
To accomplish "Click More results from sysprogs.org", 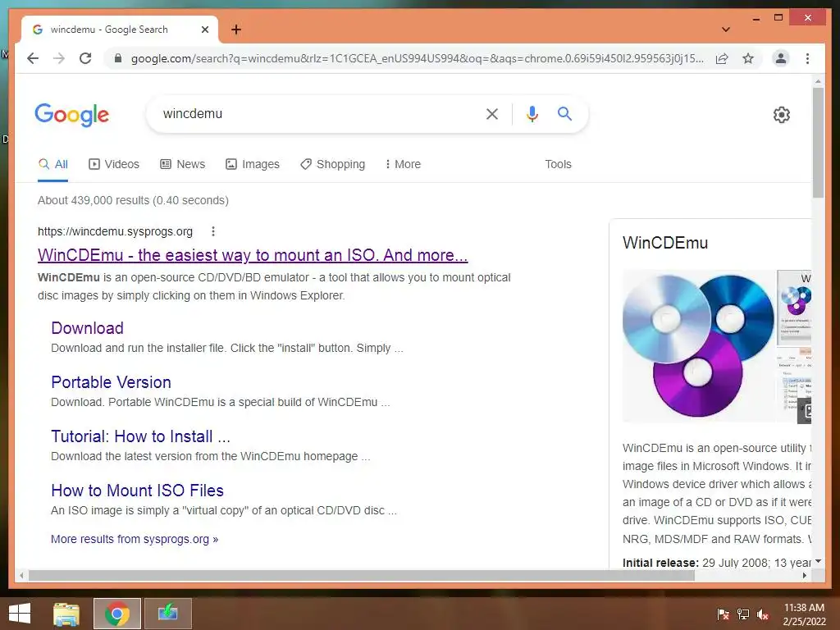I will [x=135, y=539].
